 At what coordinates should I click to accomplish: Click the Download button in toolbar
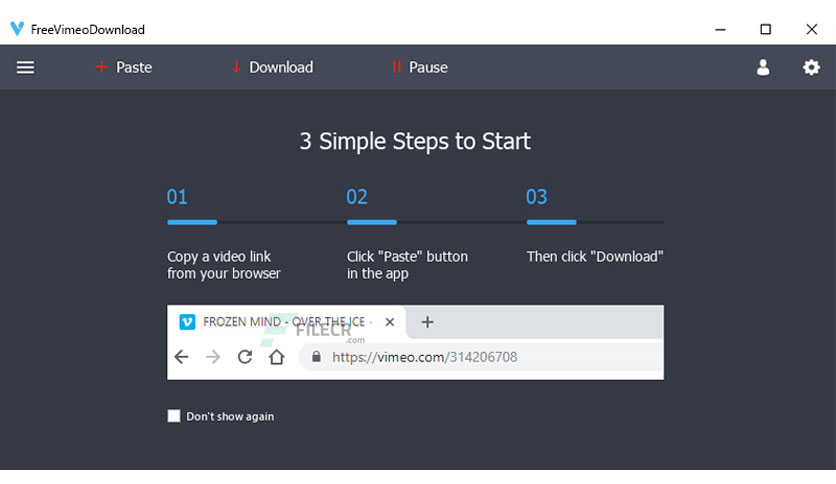point(272,67)
